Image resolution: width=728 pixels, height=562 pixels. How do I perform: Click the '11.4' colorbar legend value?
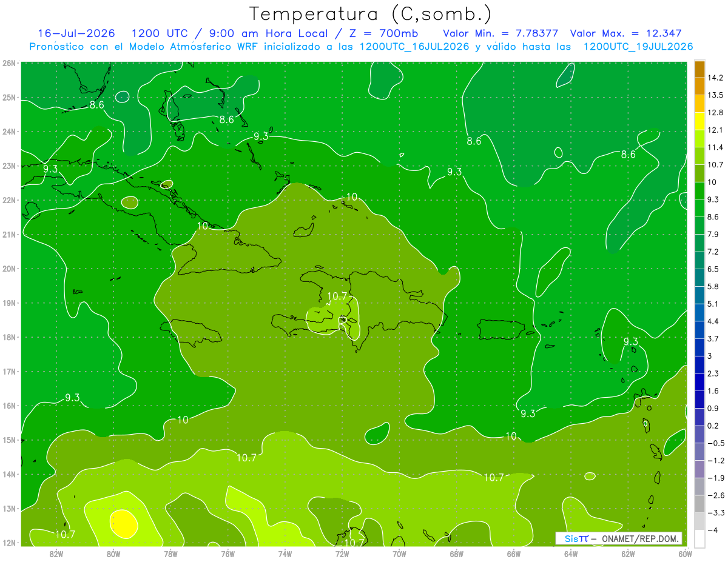coord(716,147)
